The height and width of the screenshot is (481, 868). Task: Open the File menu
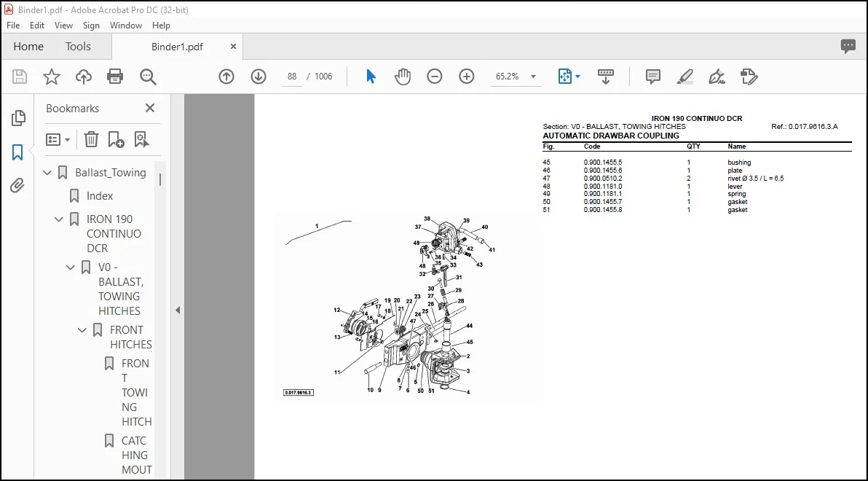pos(12,26)
